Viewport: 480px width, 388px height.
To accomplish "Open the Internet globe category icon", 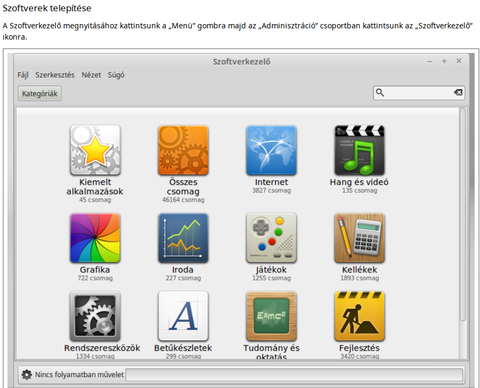I will tap(271, 150).
